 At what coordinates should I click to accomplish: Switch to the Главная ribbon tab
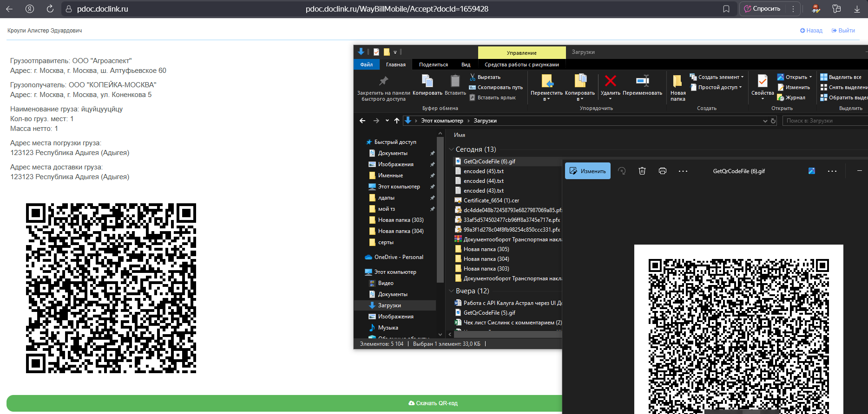click(396, 65)
